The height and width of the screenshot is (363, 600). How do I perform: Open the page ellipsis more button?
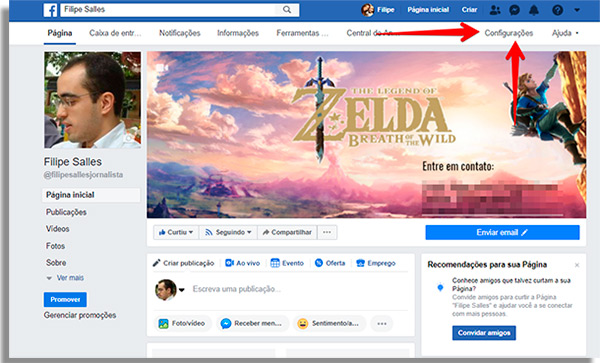[x=327, y=232]
